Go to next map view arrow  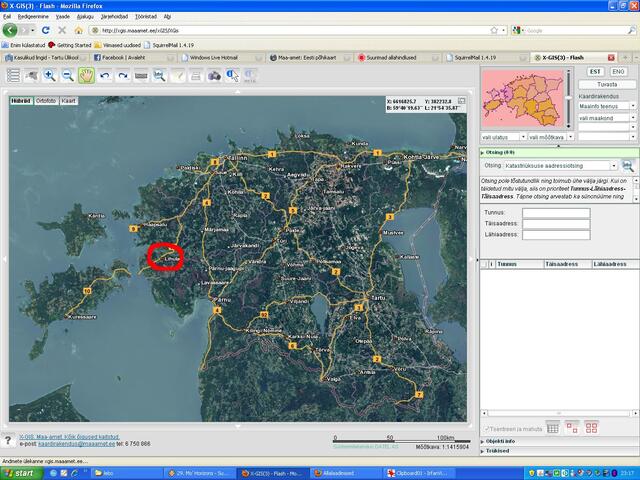[123, 76]
